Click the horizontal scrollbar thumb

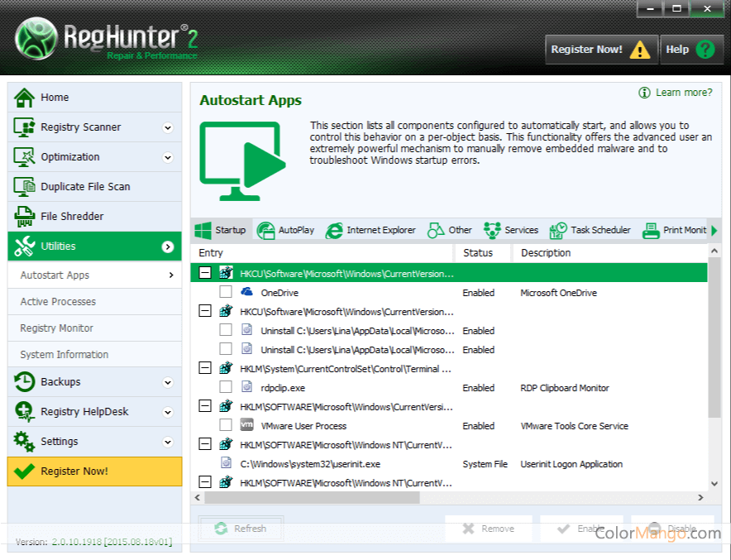click(x=312, y=497)
